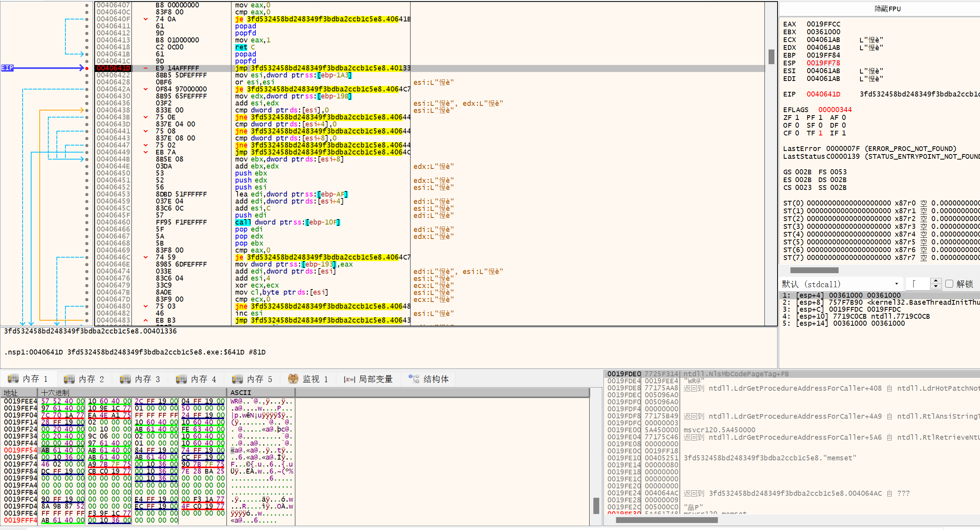This screenshot has height=530, width=980.
Task: Select stack row 0019FE10 memset entry
Action: tap(792, 458)
